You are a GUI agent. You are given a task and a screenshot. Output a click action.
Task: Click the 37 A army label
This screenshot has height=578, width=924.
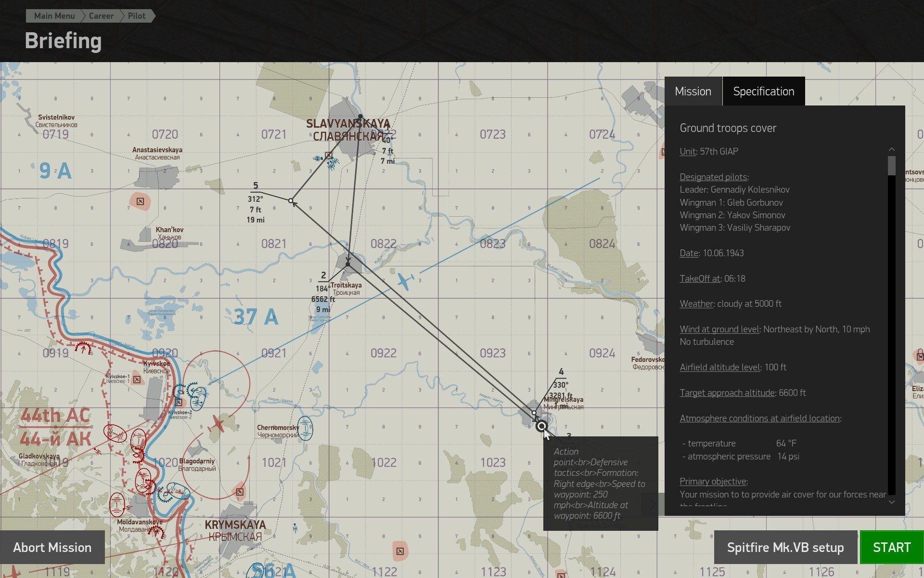coord(256,317)
